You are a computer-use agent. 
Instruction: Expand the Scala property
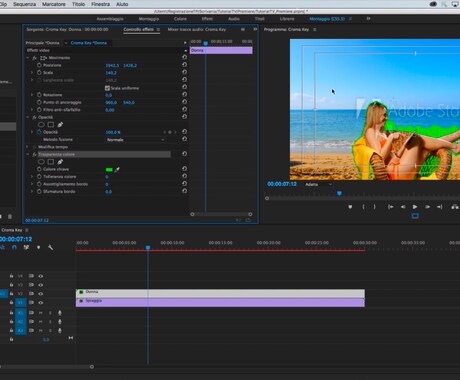click(32, 72)
